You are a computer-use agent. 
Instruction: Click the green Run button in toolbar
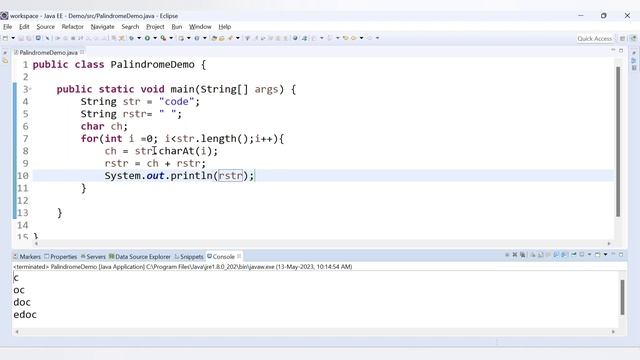pos(147,38)
